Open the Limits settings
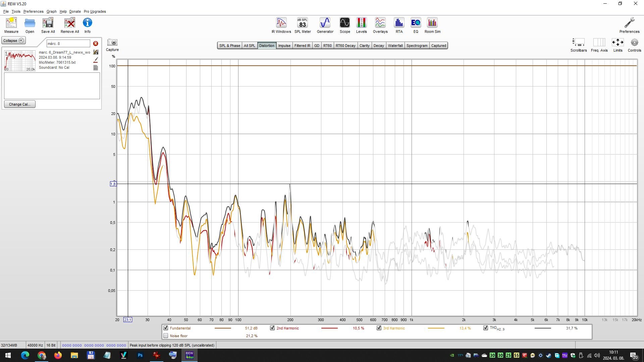 tap(618, 45)
